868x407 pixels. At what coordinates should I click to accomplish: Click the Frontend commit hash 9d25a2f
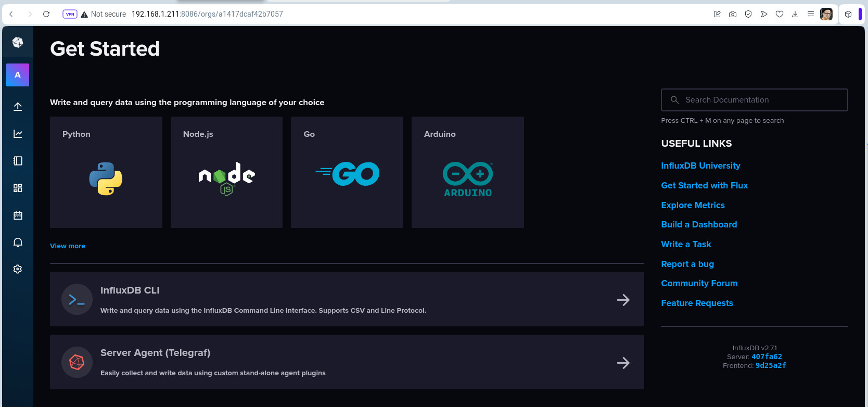tap(771, 365)
